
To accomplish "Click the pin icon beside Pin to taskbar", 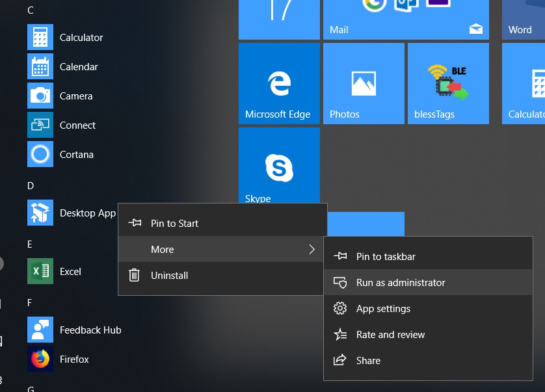I will click(x=340, y=256).
